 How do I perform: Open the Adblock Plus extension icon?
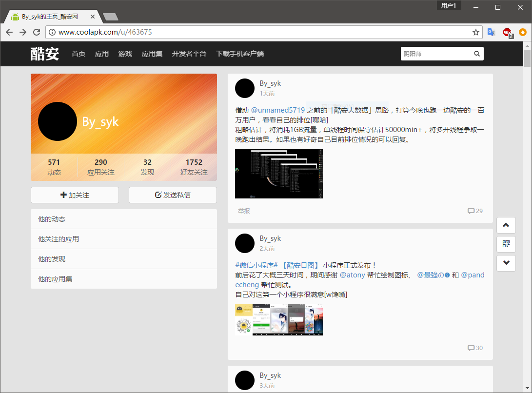point(508,33)
